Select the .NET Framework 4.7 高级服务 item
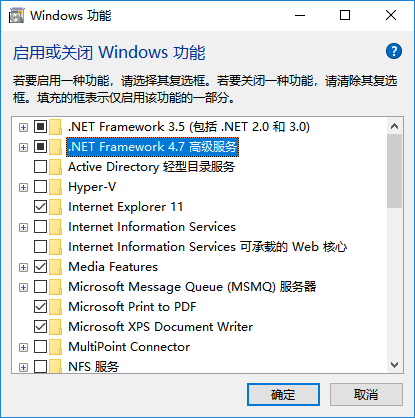Screen dimensions: 415x418 point(153,147)
